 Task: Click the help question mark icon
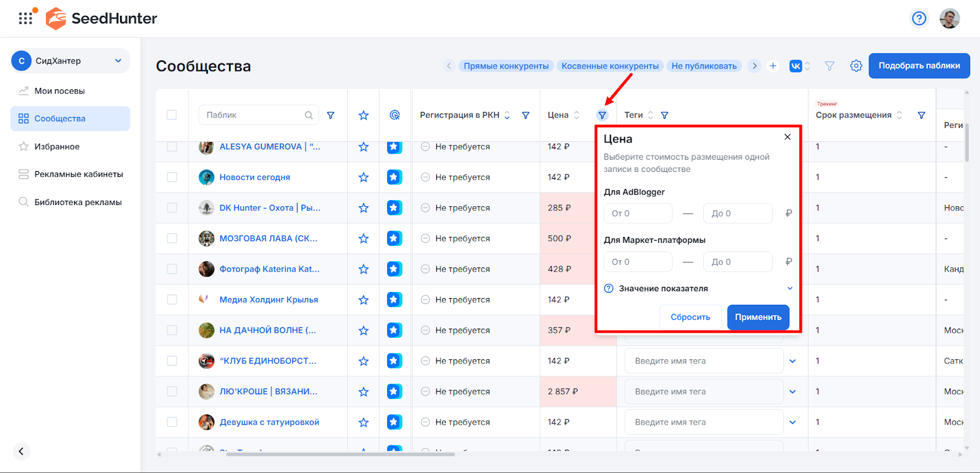click(919, 18)
